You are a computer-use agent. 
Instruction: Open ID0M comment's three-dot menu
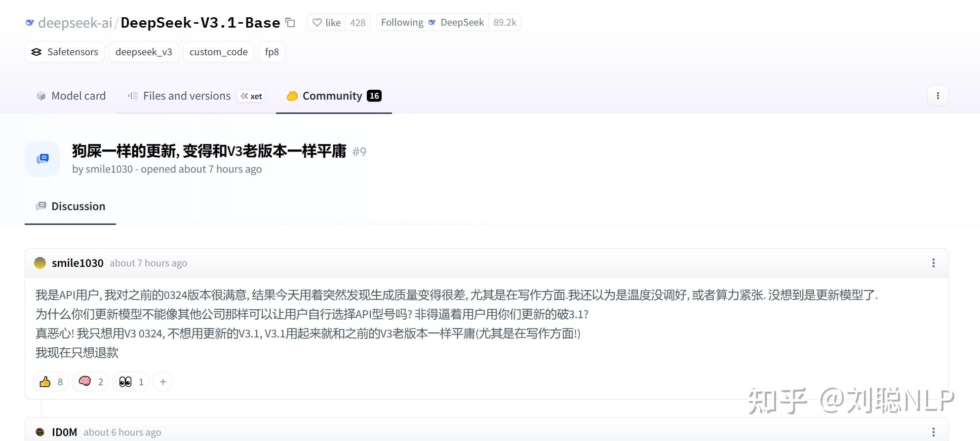933,432
